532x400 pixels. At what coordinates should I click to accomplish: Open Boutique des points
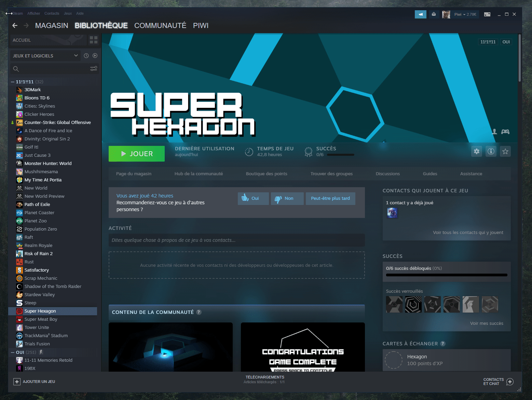click(267, 174)
